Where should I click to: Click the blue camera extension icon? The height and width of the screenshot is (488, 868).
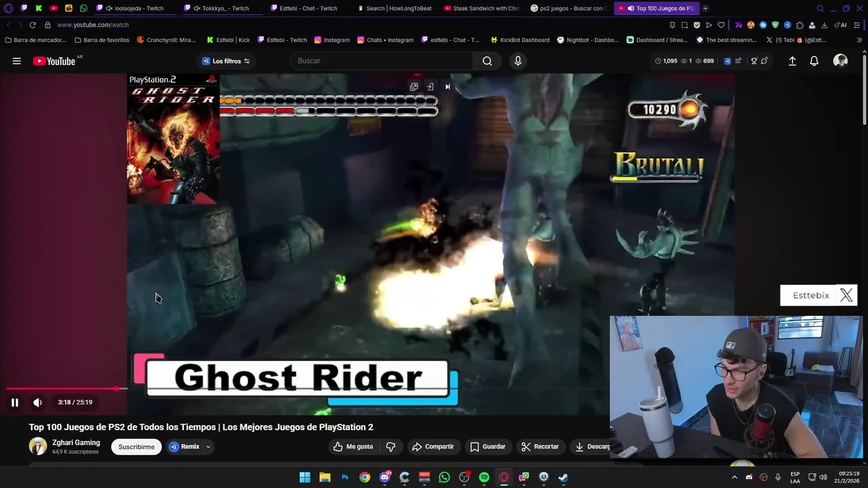coord(728,61)
